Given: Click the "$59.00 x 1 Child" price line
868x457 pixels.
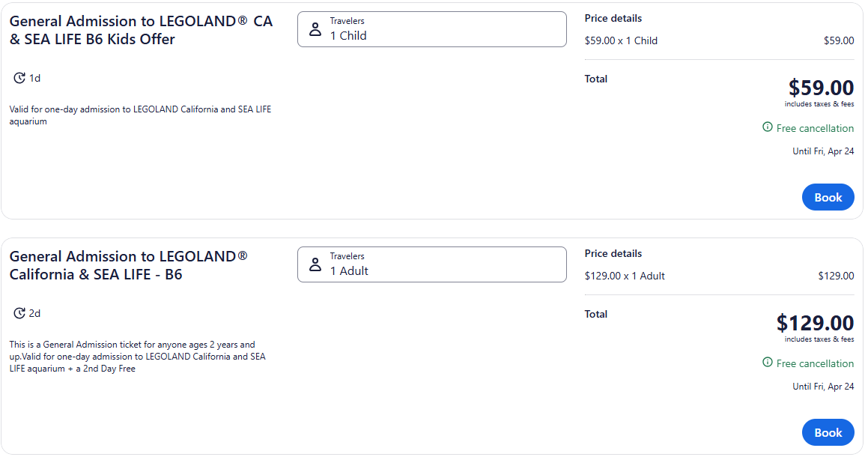Looking at the screenshot, I should click(x=621, y=40).
